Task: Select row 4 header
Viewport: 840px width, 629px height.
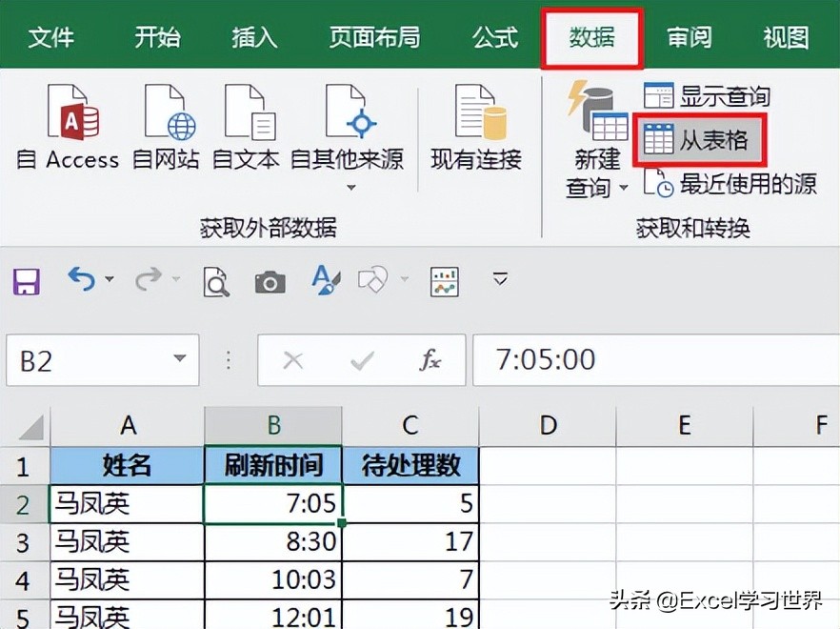Action: click(24, 580)
